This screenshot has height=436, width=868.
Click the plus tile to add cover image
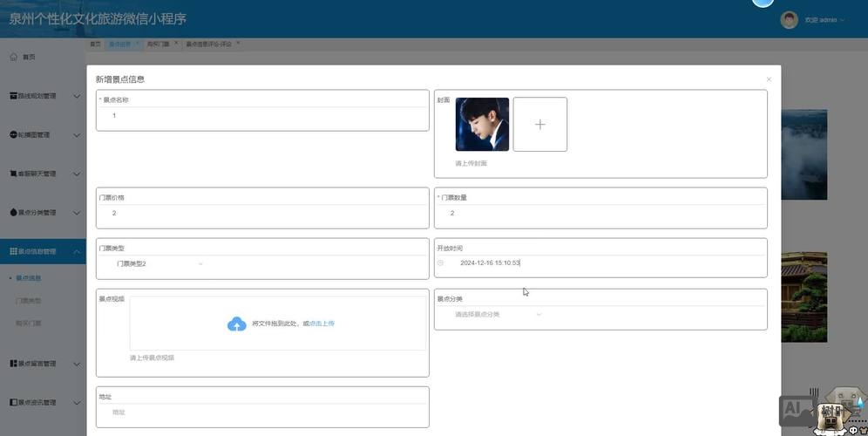tap(539, 125)
